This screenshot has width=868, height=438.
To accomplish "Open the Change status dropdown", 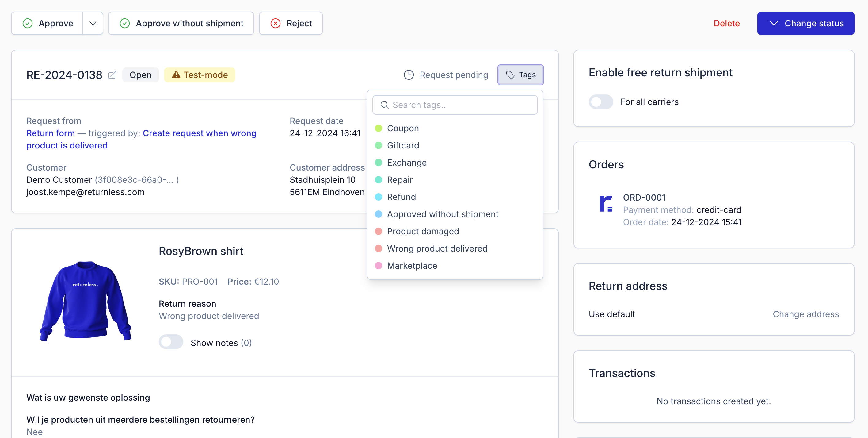I will coord(805,23).
